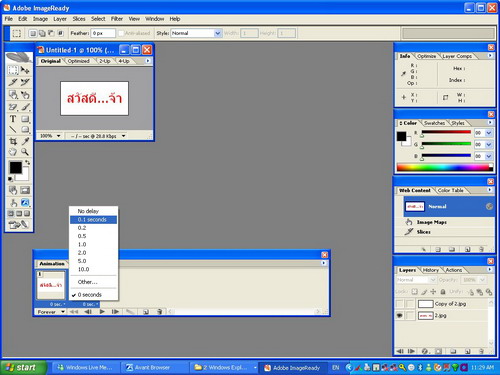Choose 0.1 seconds from delay menu
The image size is (500, 375).
(93, 220)
